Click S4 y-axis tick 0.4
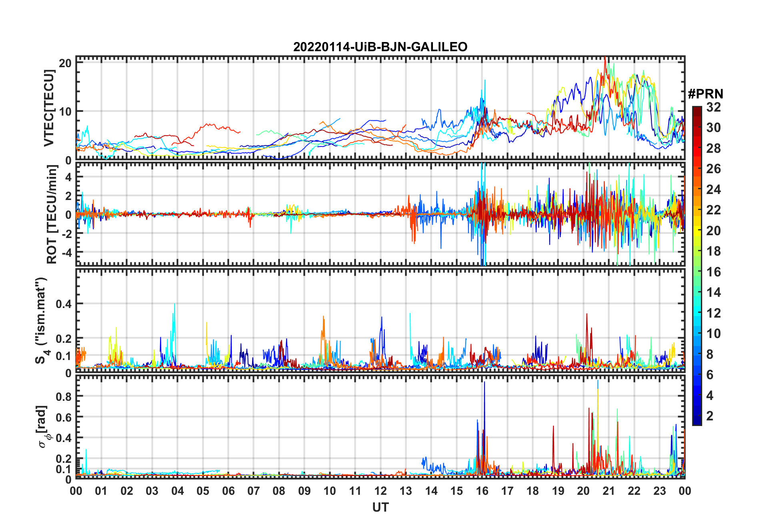Image resolution: width=761 pixels, height=532 pixels. 64,304
